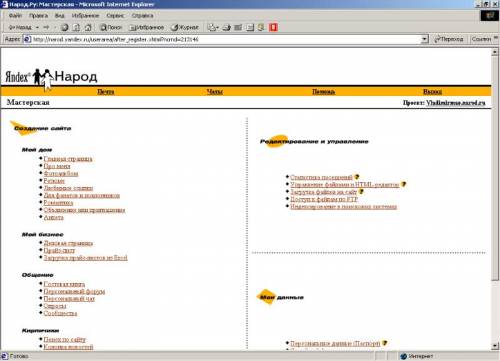Click the red icon on toolbar's right
Screen dimensions: 500x361
click(273, 27)
